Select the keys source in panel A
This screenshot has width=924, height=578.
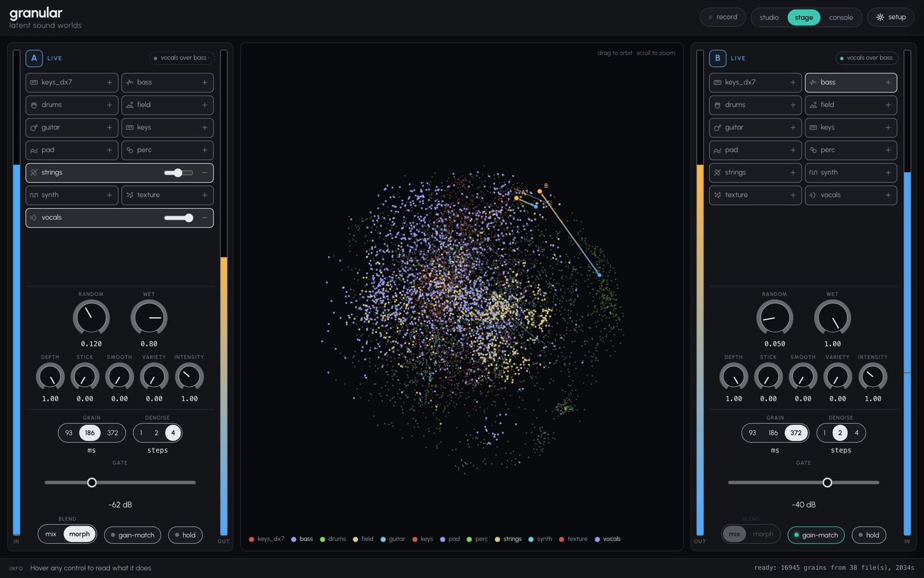(x=167, y=128)
